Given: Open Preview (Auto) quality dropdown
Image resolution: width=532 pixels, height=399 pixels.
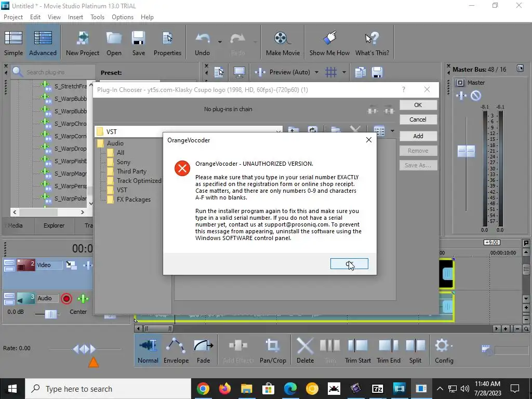Looking at the screenshot, I should (316, 72).
